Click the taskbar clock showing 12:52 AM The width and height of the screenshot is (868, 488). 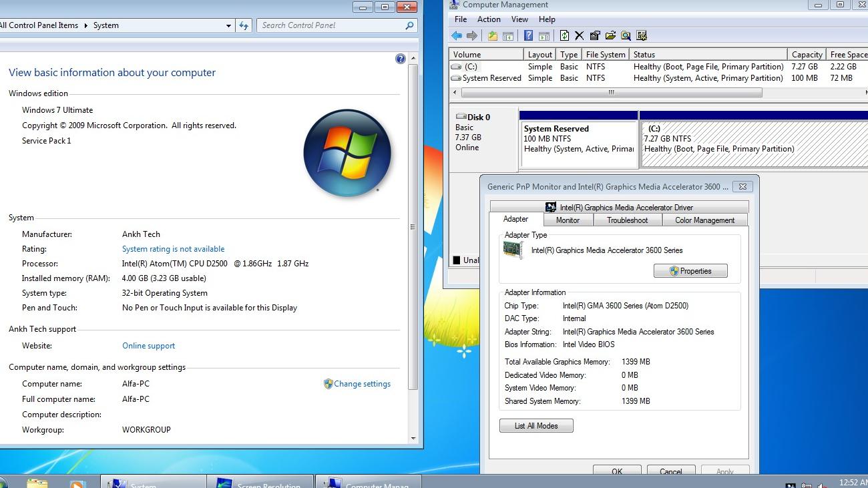(853, 483)
